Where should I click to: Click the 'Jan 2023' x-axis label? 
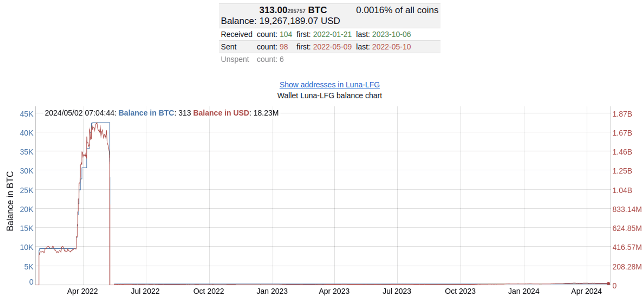click(272, 291)
